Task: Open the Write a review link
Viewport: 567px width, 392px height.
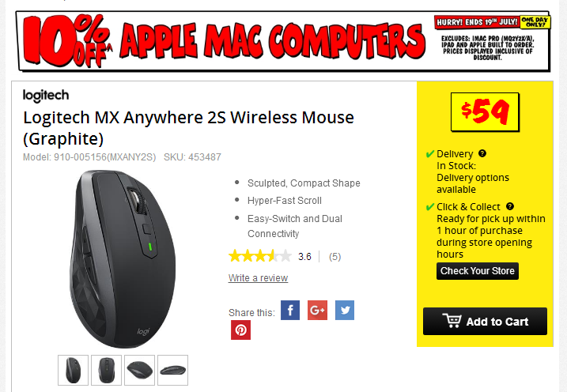Action: click(x=258, y=278)
